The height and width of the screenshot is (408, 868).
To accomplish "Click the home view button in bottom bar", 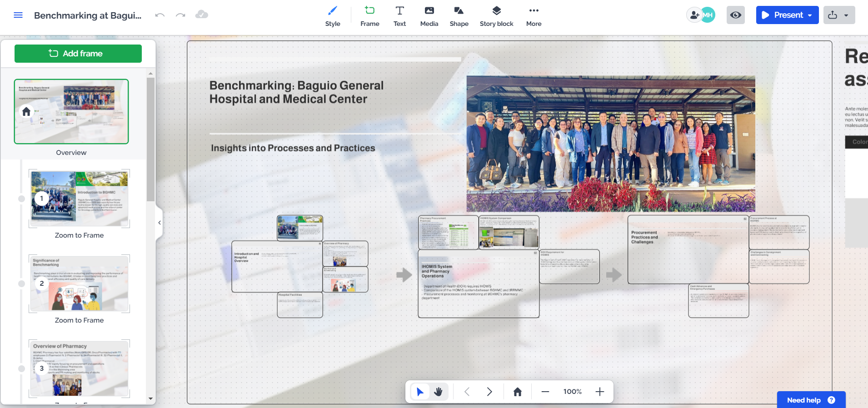I will 518,392.
